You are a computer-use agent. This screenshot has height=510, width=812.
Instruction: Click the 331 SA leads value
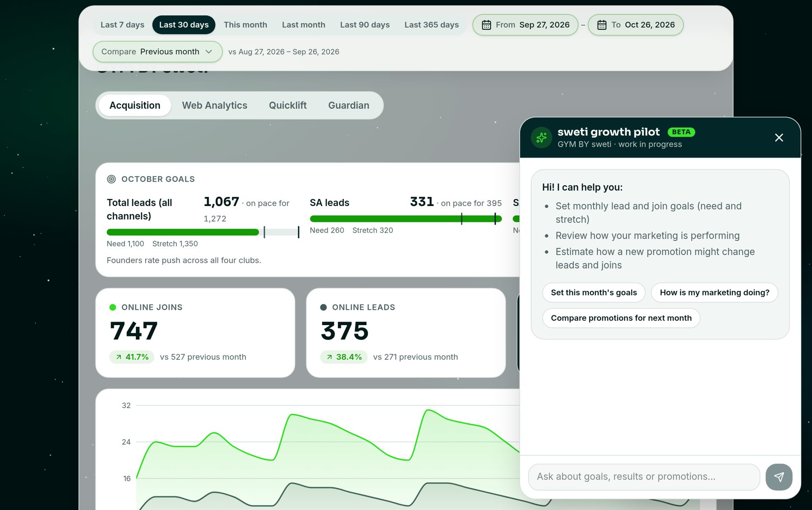tap(422, 202)
